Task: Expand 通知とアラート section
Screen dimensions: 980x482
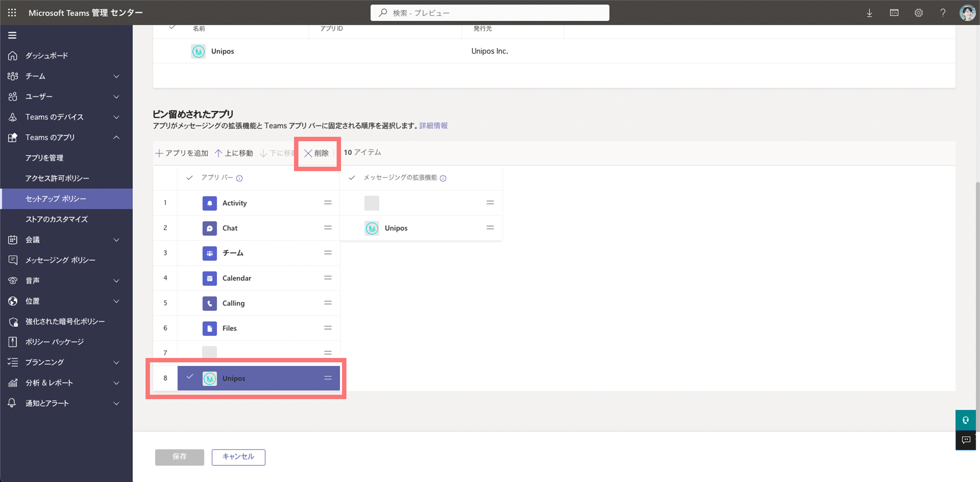Action: click(116, 404)
